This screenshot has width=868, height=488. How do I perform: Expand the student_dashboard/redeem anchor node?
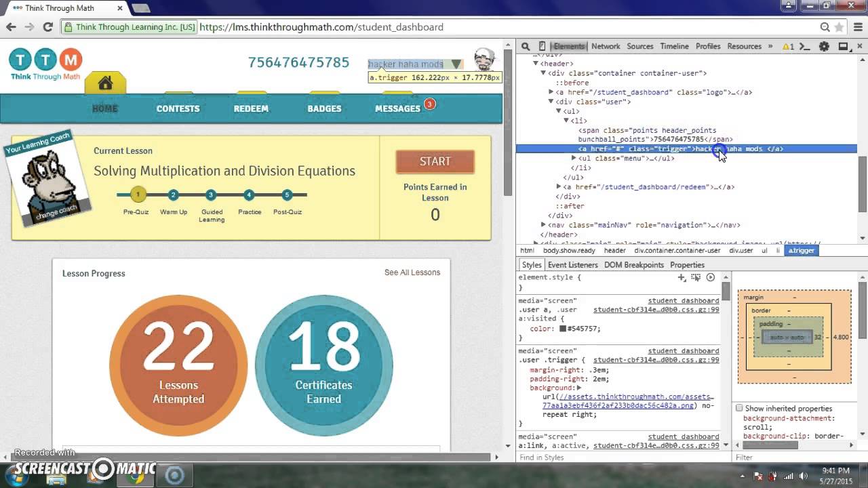[558, 187]
